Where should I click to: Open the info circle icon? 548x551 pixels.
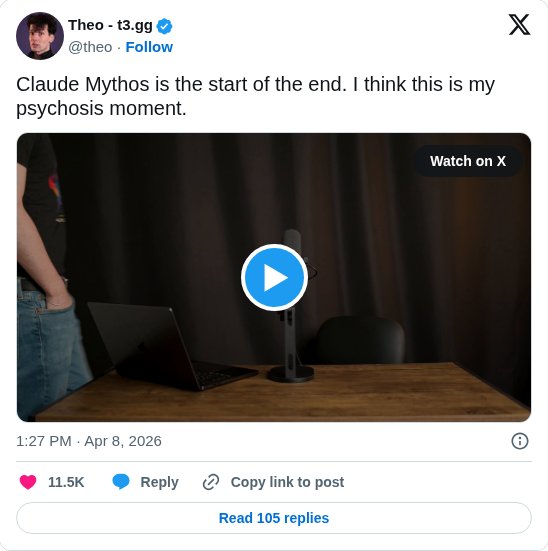[x=520, y=441]
